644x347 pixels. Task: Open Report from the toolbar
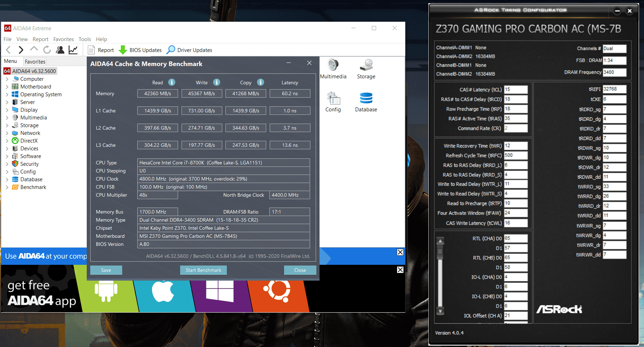coord(101,50)
